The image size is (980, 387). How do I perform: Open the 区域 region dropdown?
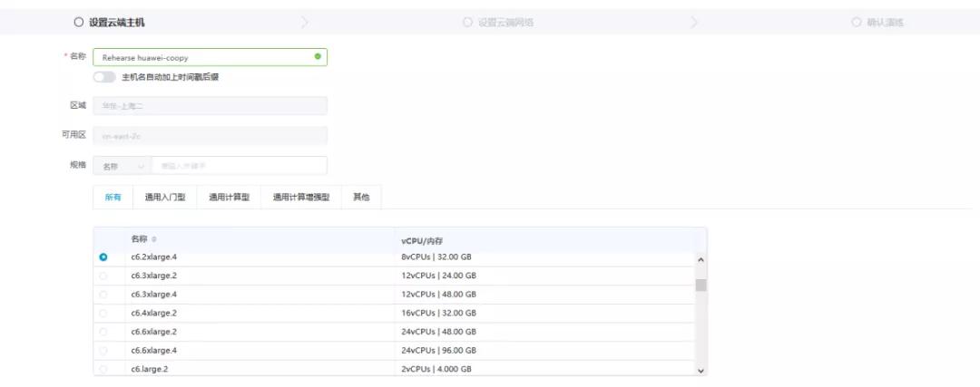pos(210,106)
